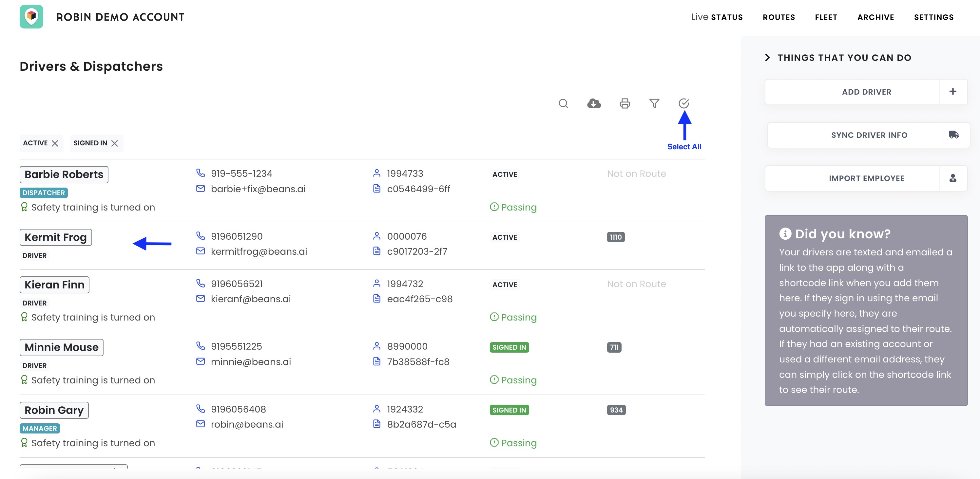Click the Robin logo icon
Image resolution: width=980 pixels, height=479 pixels.
point(31,17)
